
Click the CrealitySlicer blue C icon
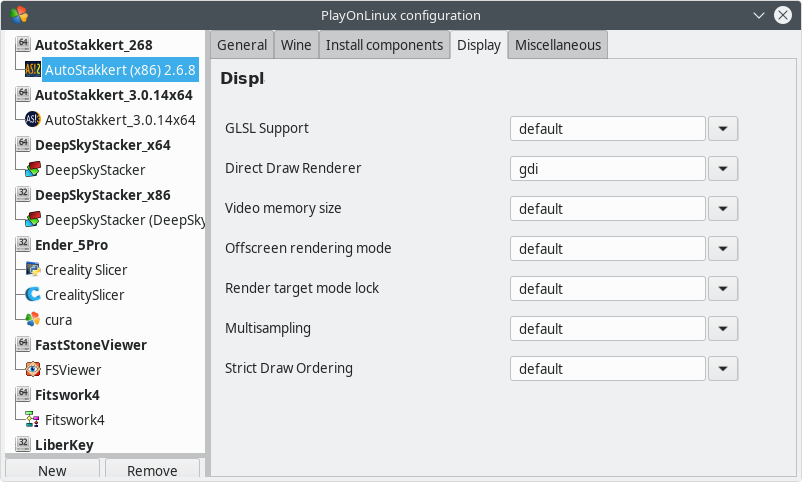[x=33, y=294]
